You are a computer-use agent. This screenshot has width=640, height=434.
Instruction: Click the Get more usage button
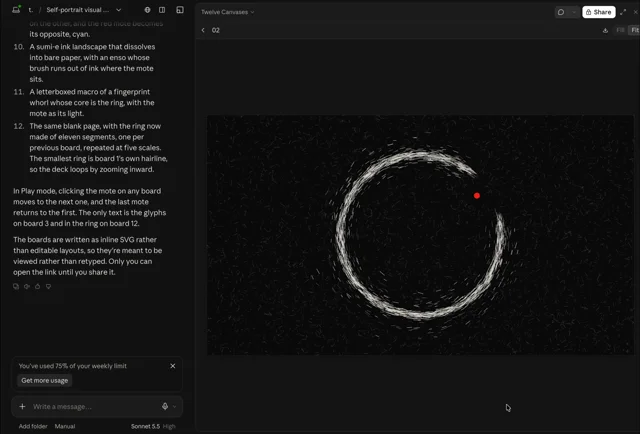[44, 381]
